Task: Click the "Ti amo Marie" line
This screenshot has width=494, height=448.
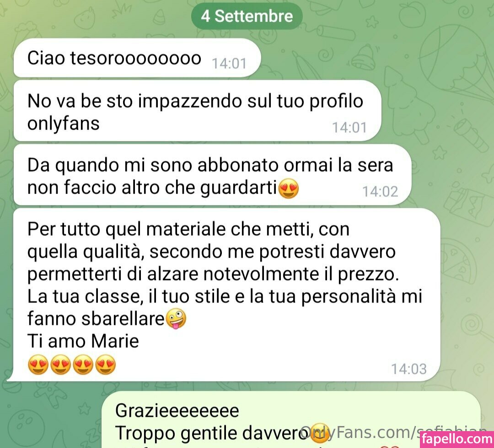Action: [83, 341]
